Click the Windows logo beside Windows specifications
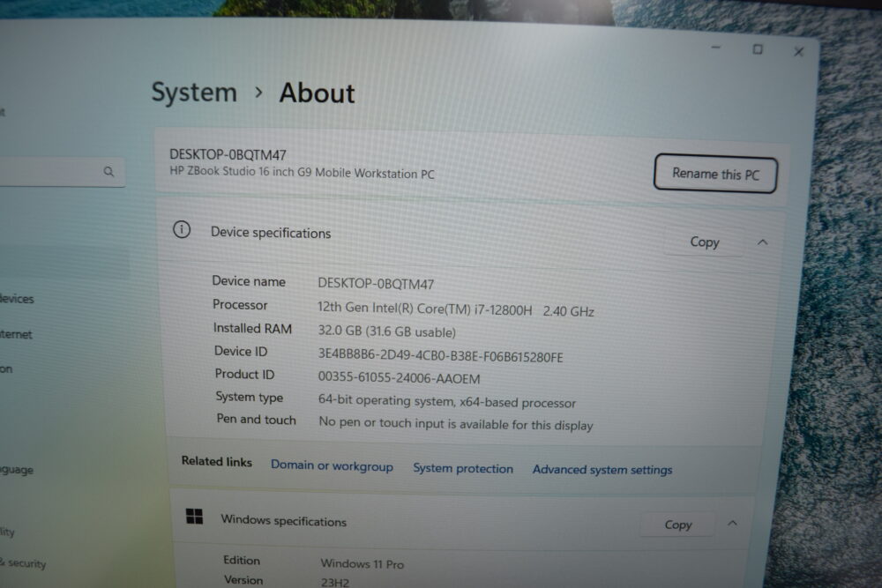The height and width of the screenshot is (588, 882). pyautogui.click(x=195, y=516)
